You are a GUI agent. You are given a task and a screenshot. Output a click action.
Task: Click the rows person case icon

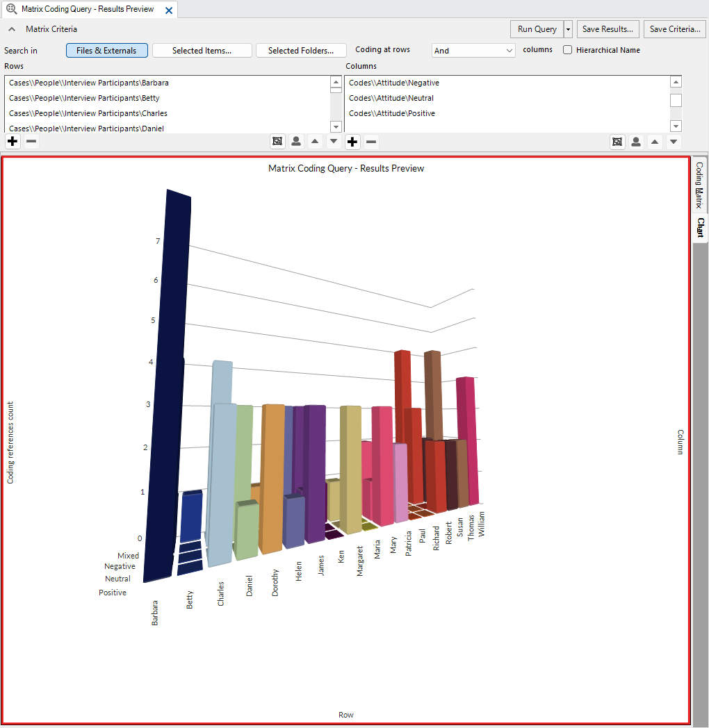click(x=296, y=142)
